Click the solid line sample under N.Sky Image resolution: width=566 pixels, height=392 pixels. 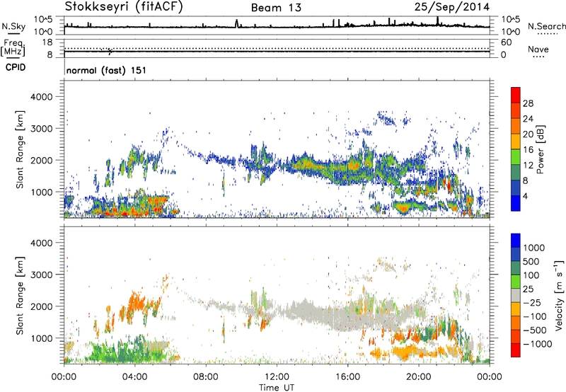tap(13, 34)
